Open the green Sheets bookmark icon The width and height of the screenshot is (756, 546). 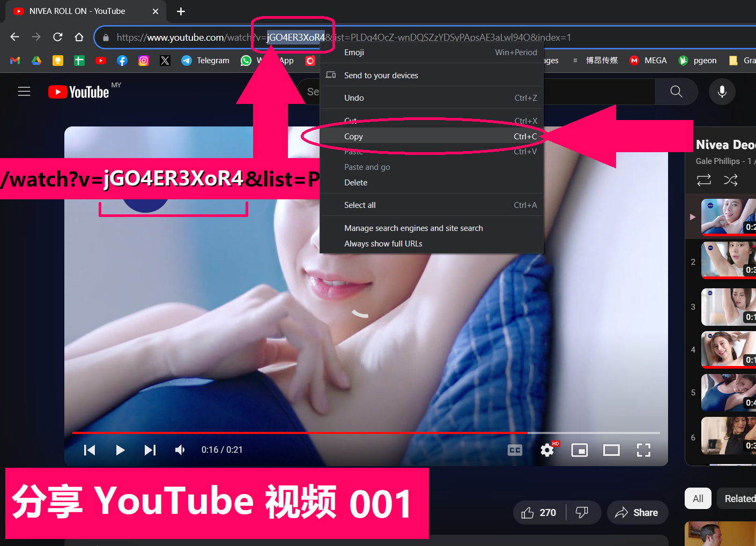[79, 61]
